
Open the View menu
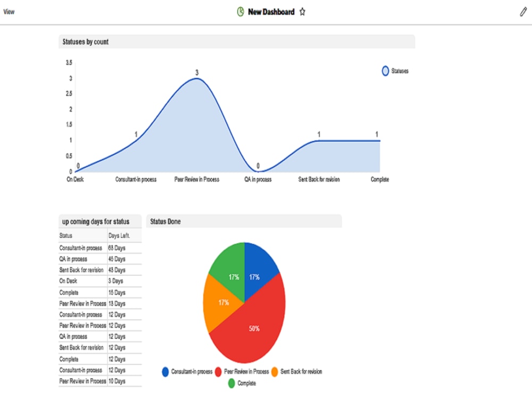9,11
